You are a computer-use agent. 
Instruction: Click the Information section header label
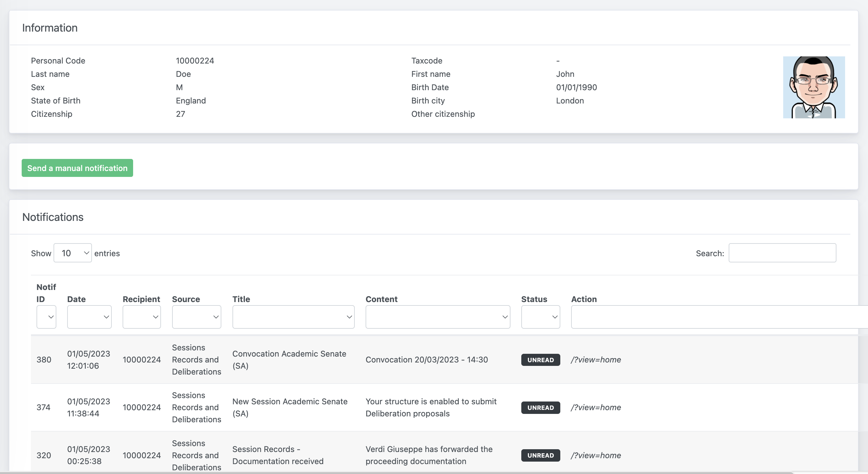click(x=50, y=28)
